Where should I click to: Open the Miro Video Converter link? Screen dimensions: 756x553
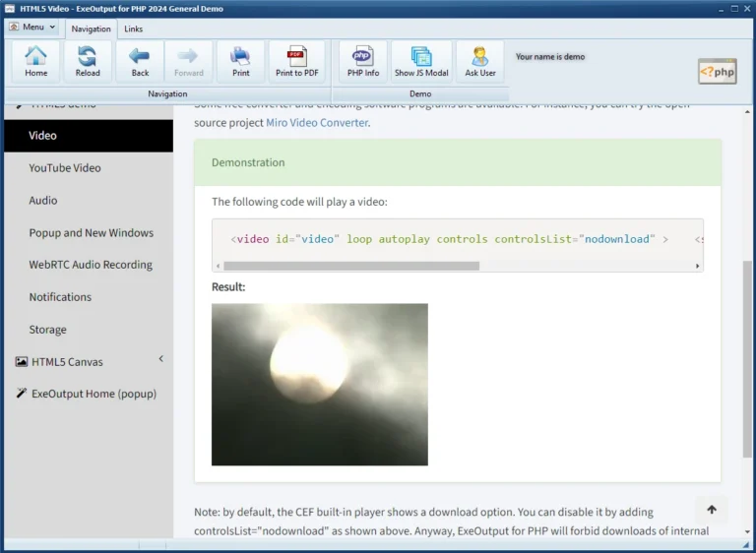(317, 123)
